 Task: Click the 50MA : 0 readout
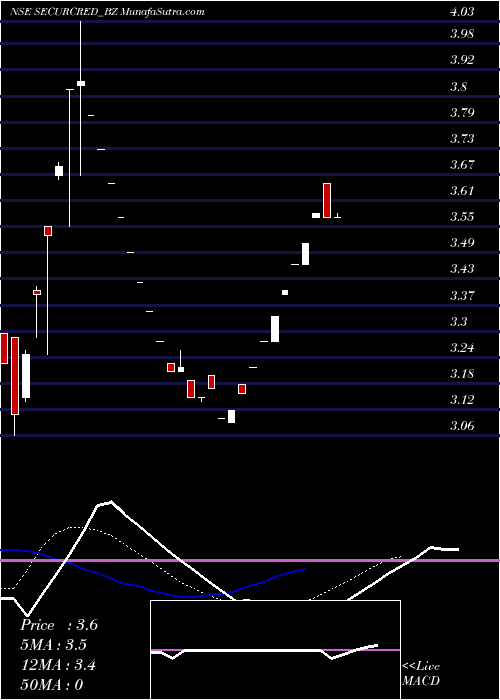(x=52, y=684)
